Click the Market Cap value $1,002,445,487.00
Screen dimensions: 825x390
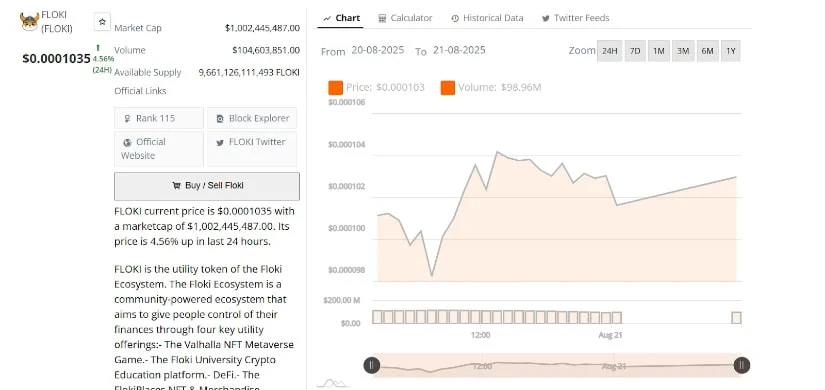pyautogui.click(x=262, y=28)
